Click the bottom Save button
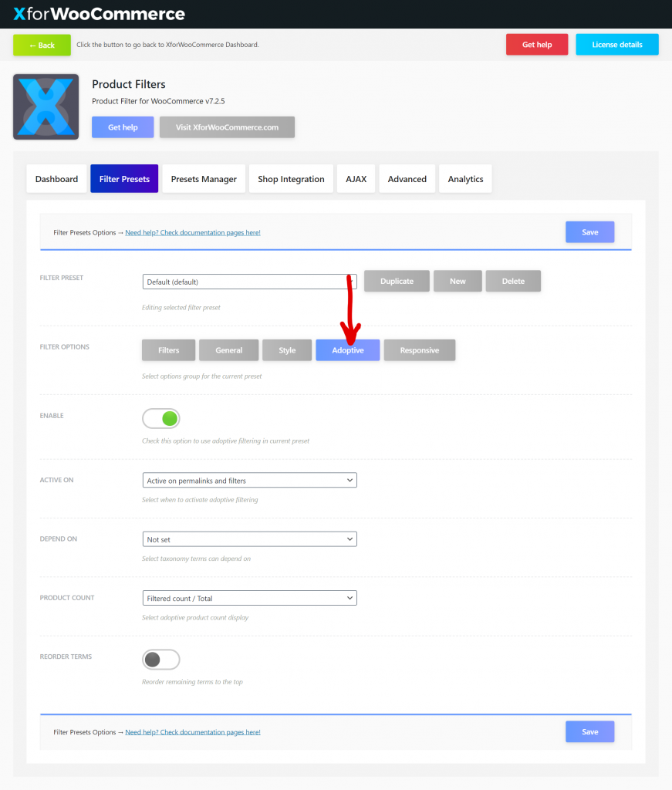Image resolution: width=672 pixels, height=790 pixels. (590, 731)
